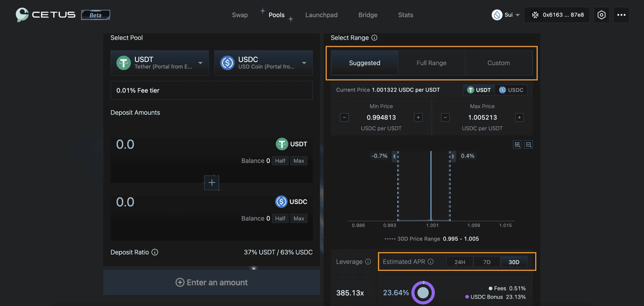Click Max for the USDT balance
Image resolution: width=644 pixels, height=306 pixels.
299,161
